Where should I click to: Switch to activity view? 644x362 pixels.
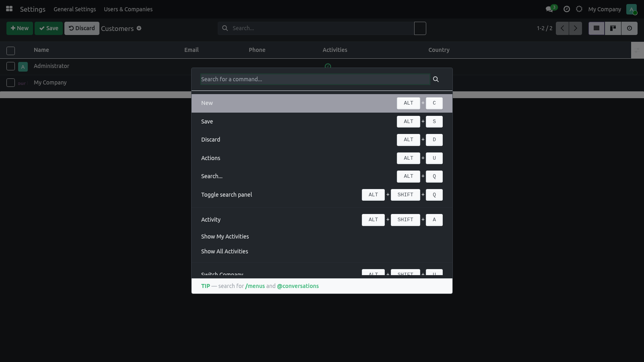[x=630, y=28]
